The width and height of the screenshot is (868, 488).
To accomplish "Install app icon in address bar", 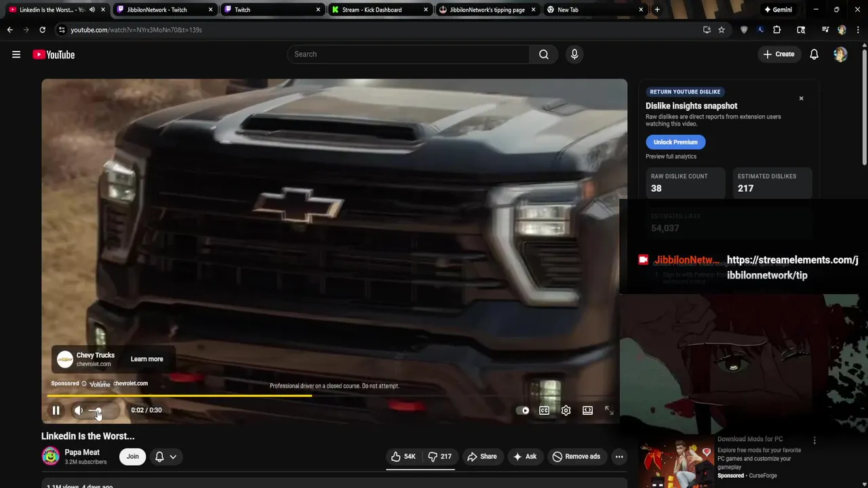I will click(707, 30).
